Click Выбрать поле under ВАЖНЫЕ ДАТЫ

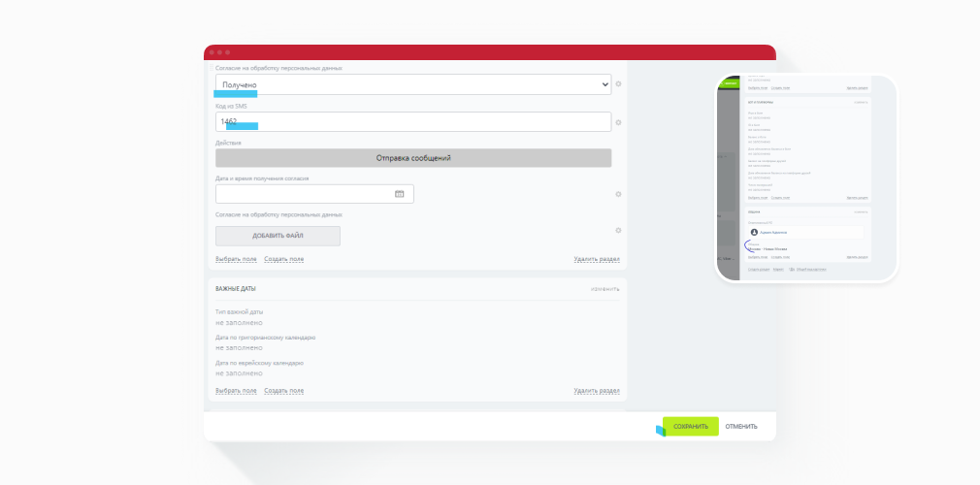coord(236,391)
